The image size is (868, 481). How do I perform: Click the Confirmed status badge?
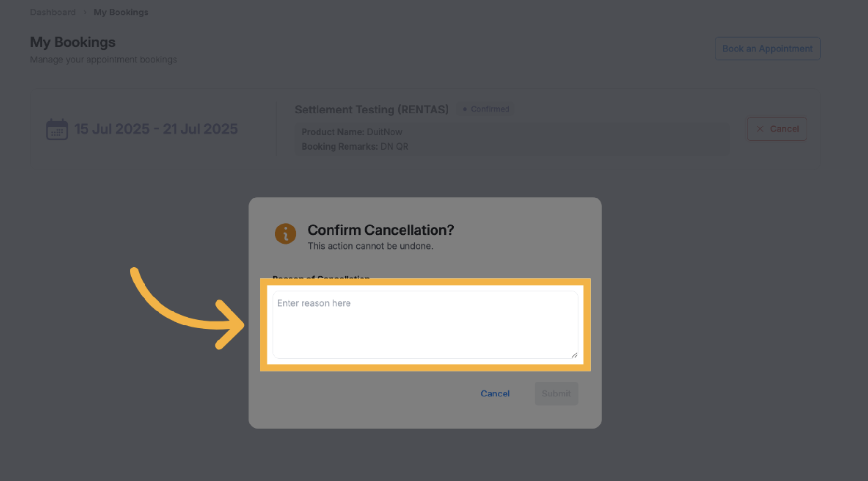(x=486, y=109)
